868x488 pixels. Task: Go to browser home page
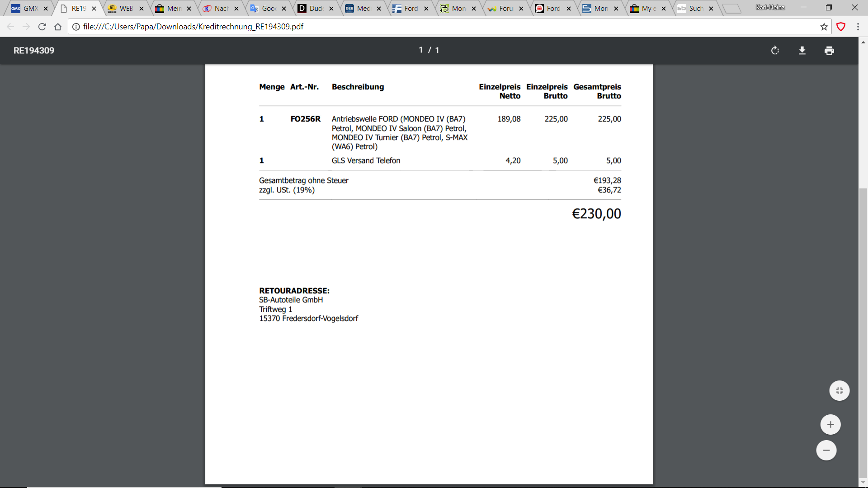[58, 27]
